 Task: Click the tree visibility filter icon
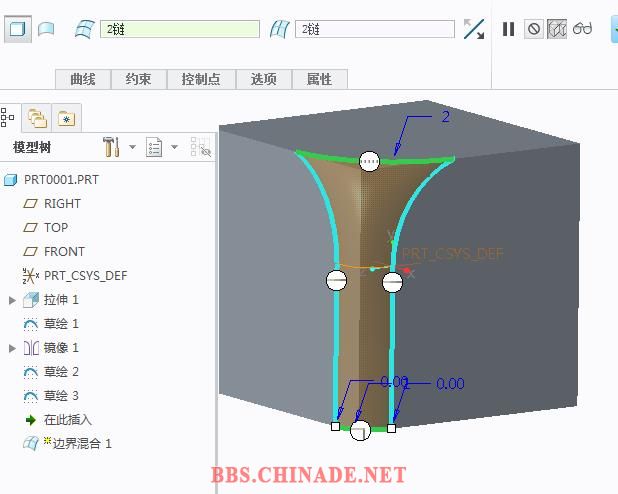201,147
